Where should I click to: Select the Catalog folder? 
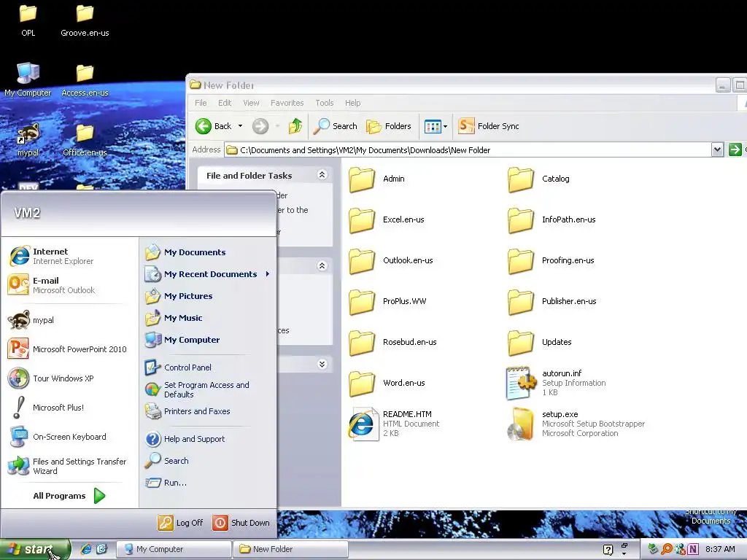point(539,179)
